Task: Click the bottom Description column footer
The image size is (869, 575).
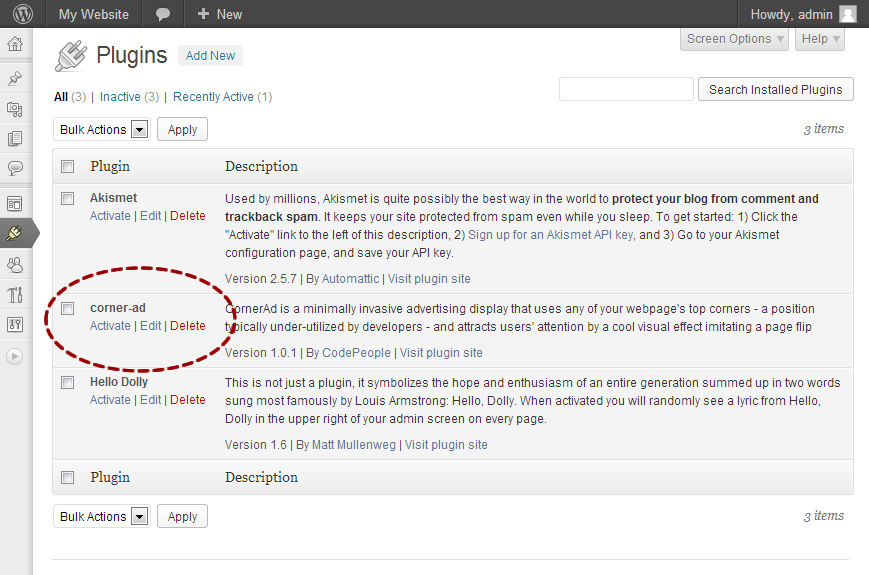Action: pyautogui.click(x=262, y=477)
